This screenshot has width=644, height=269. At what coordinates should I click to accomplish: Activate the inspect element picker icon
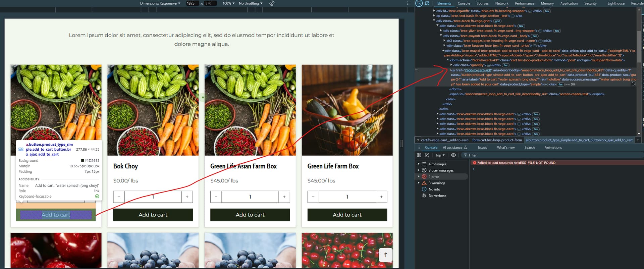point(419,3)
